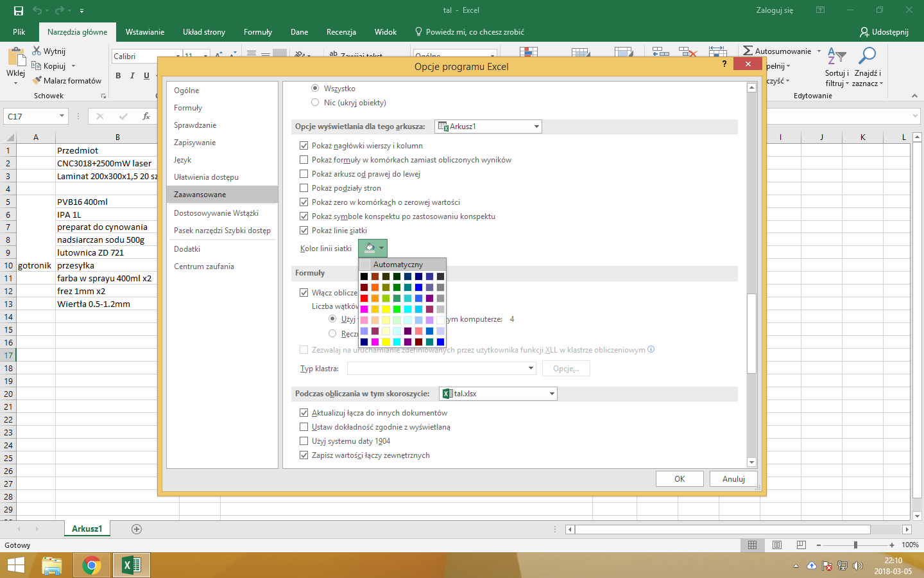This screenshot has height=578, width=924.
Task: Select the Nic (ukryj obiekty) radio button
Action: coord(315,103)
